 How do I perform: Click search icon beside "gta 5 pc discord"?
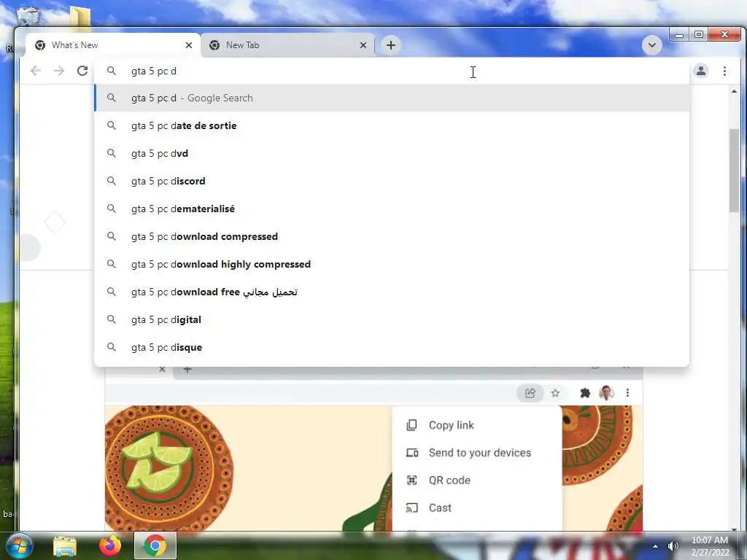tap(111, 181)
